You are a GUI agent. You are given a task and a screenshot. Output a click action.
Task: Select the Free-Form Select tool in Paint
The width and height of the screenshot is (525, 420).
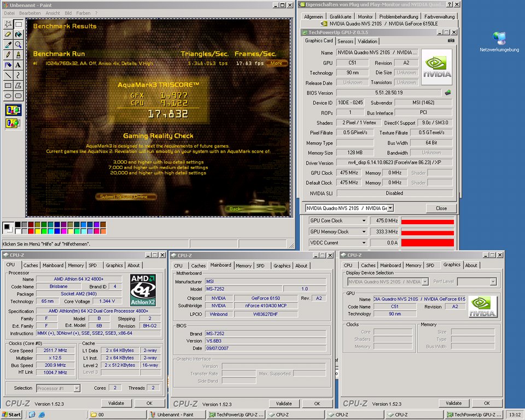point(8,24)
